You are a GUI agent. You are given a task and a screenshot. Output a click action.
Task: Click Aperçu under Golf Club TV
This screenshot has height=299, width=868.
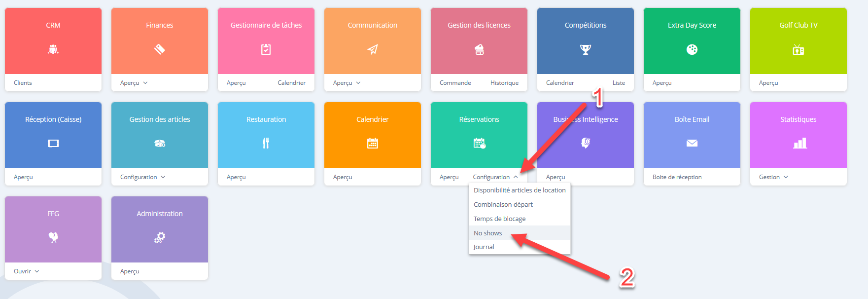click(768, 83)
